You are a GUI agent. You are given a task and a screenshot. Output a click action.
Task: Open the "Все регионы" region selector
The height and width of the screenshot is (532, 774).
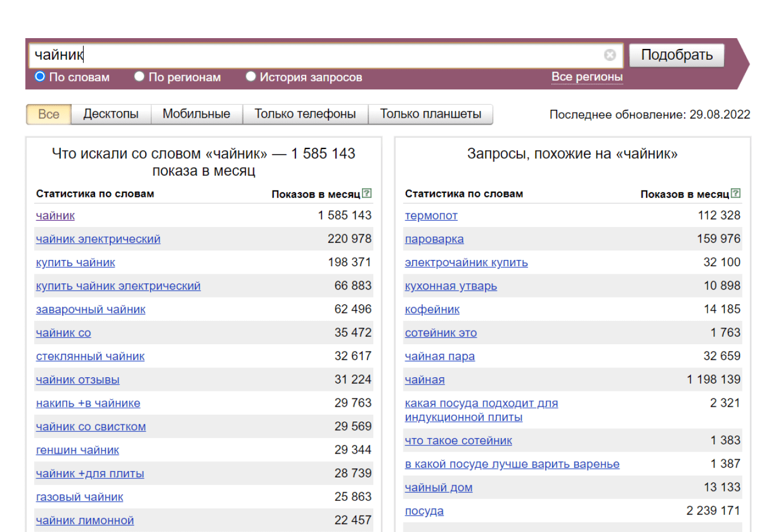[587, 77]
